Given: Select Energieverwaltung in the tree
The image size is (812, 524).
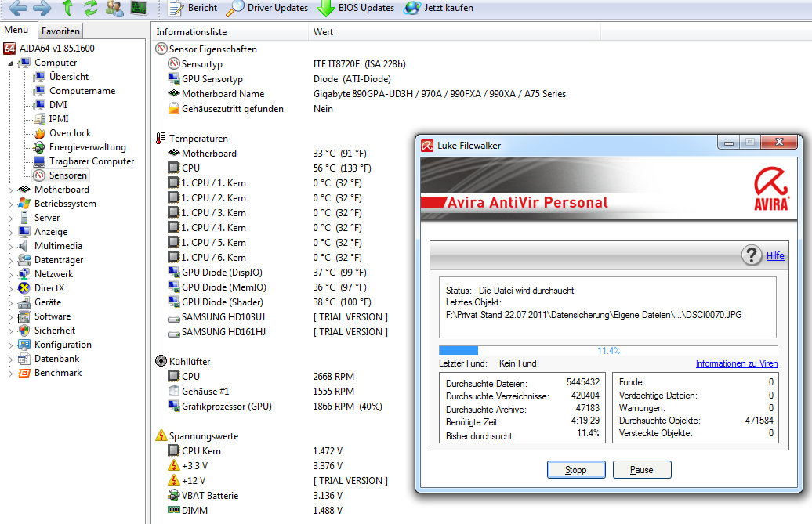Looking at the screenshot, I should [88, 147].
